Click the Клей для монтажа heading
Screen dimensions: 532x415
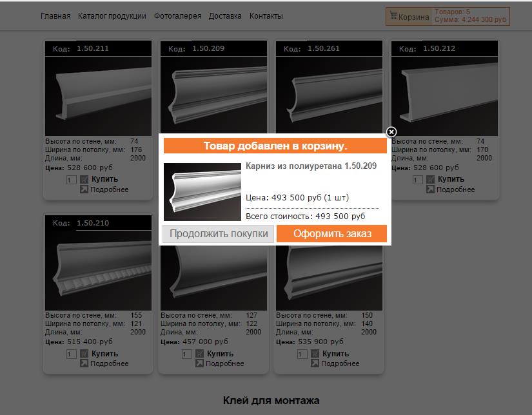pos(271,400)
